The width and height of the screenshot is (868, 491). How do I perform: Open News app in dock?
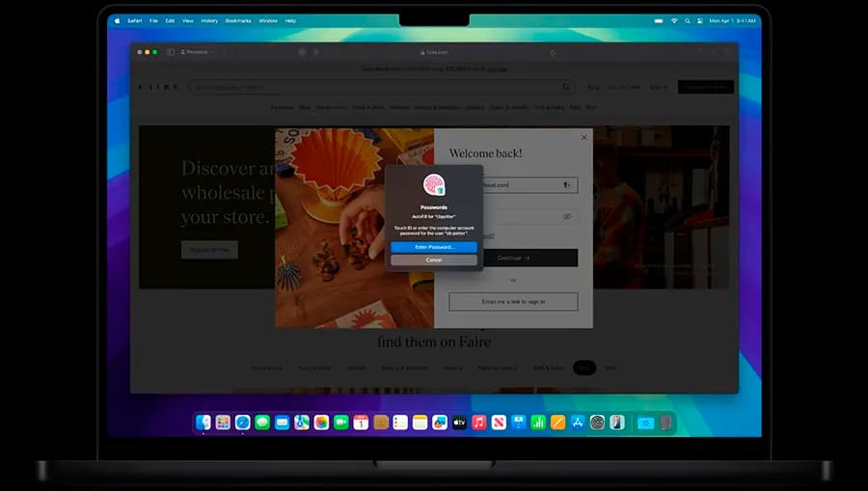click(x=499, y=423)
